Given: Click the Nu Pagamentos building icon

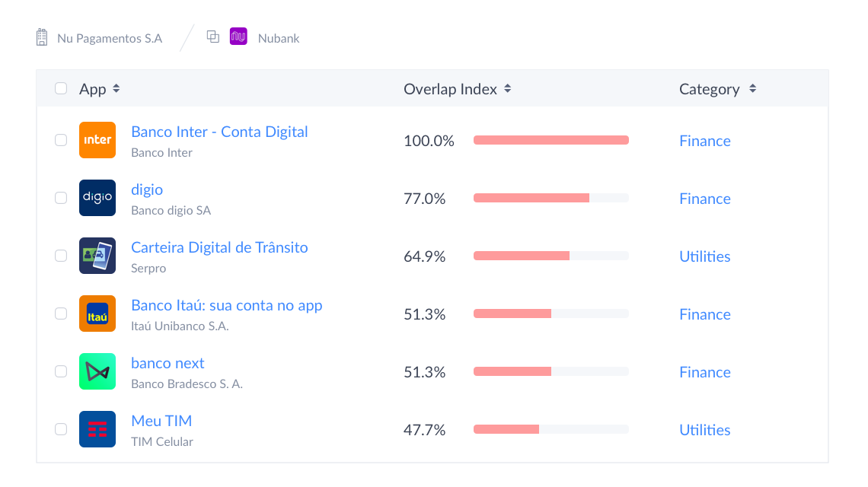Looking at the screenshot, I should [x=42, y=37].
